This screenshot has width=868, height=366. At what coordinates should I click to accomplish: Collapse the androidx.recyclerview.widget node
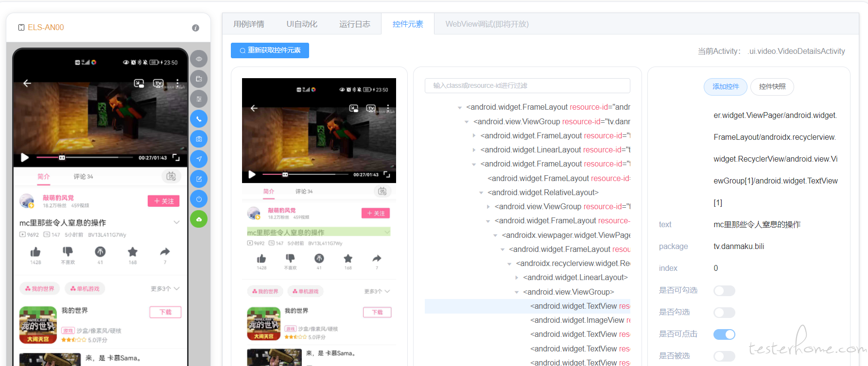509,264
